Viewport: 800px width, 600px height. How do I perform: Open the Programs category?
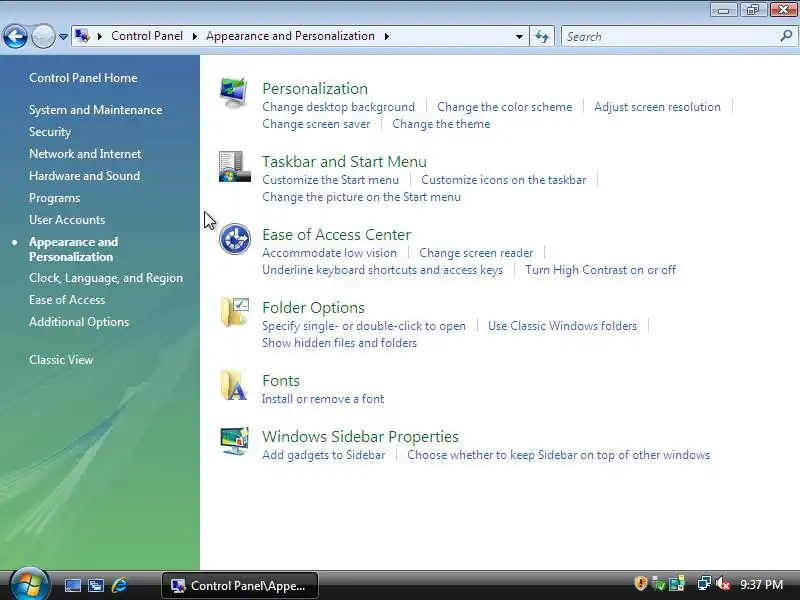(x=55, y=198)
